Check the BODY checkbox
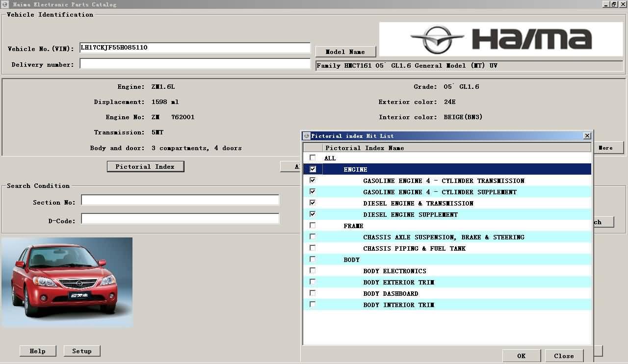 313,260
